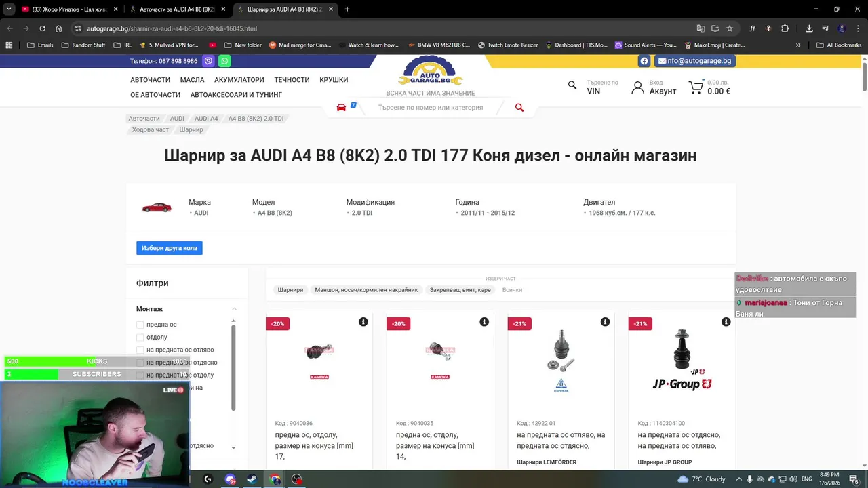
Task: Open АКУМУЛАТОРИ menu
Action: coord(239,80)
